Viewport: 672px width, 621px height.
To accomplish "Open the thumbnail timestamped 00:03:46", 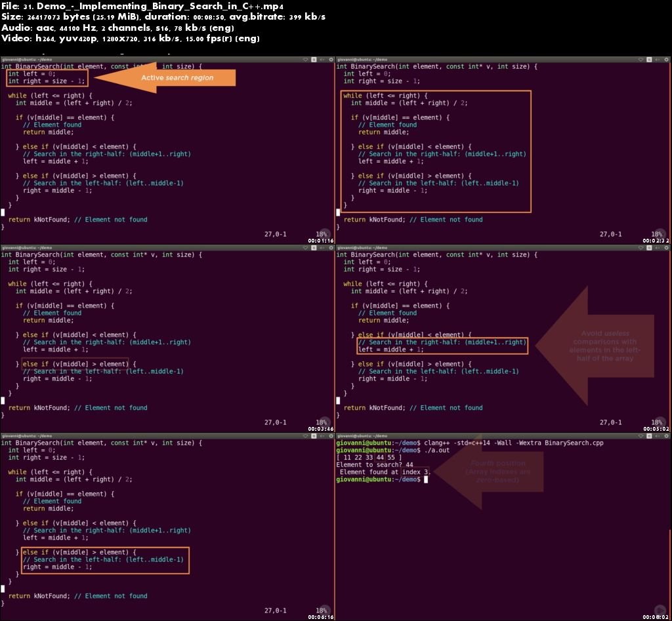I will [x=167, y=339].
